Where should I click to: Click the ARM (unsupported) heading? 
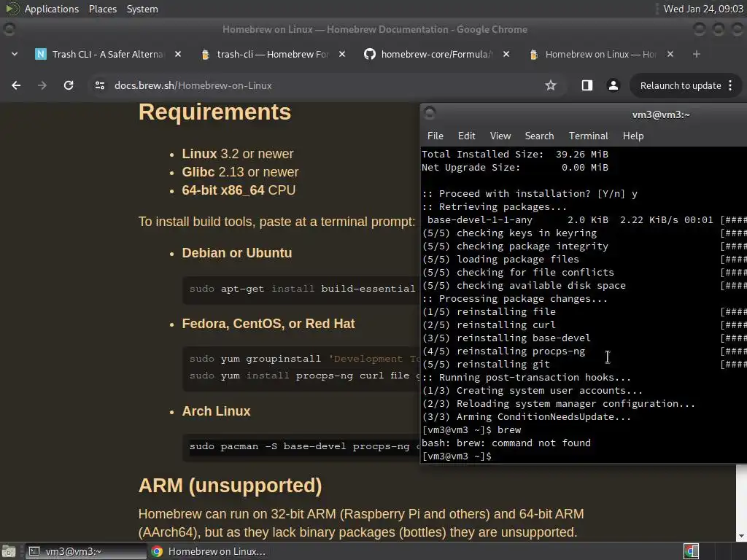pyautogui.click(x=230, y=486)
